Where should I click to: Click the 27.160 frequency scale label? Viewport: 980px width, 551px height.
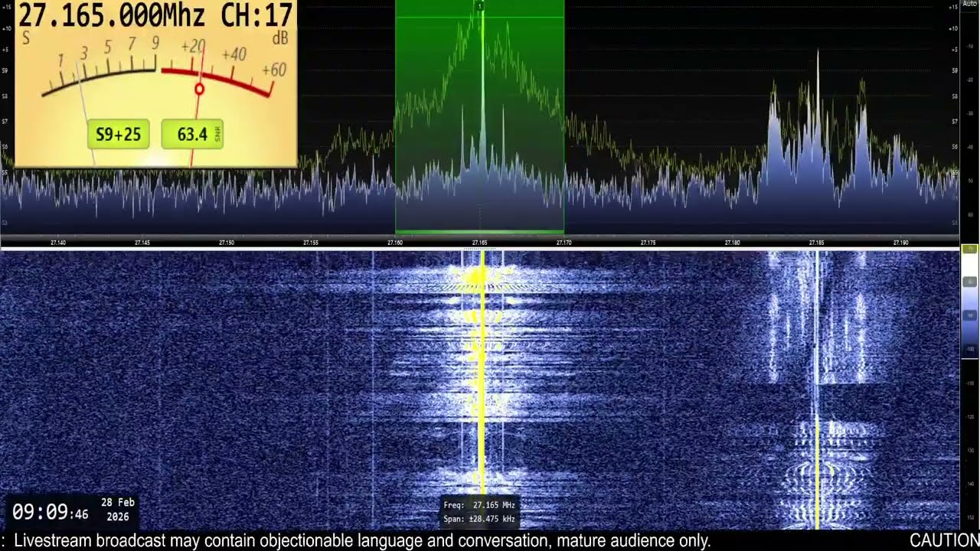[394, 243]
